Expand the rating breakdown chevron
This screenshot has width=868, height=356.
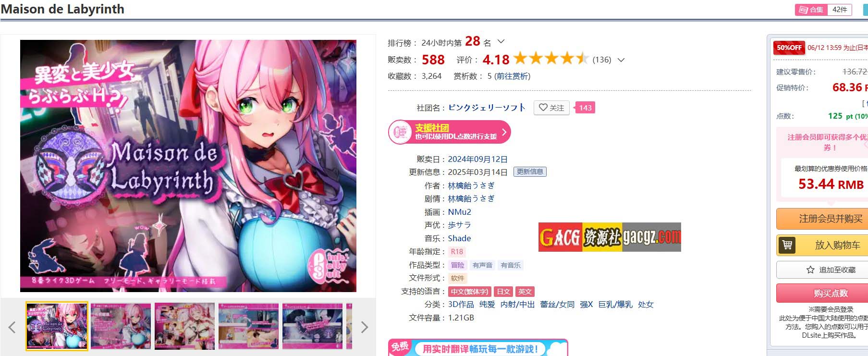[621, 60]
